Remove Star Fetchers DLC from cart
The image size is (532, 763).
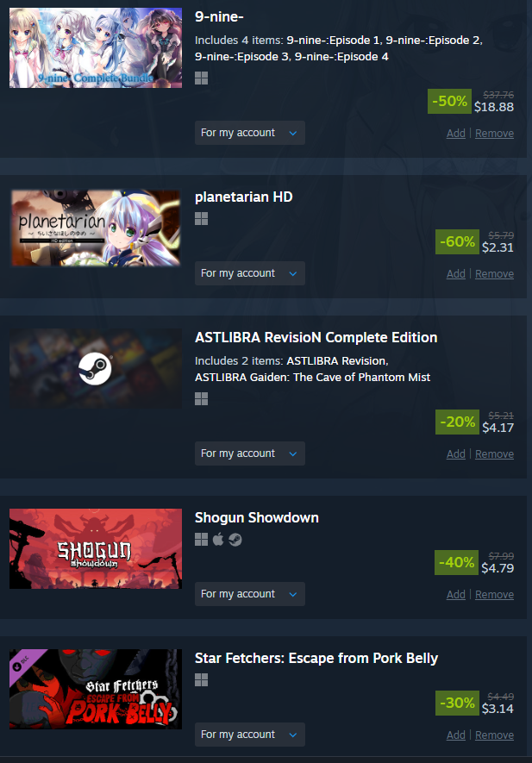point(495,735)
